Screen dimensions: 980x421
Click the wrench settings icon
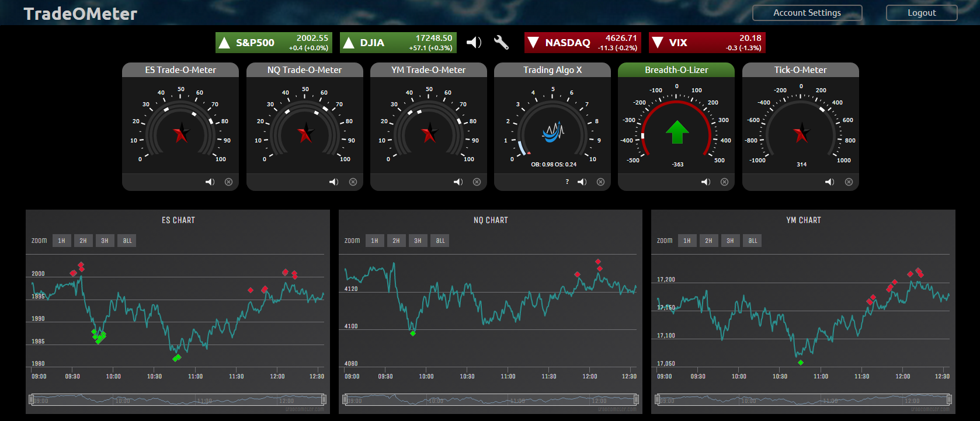[501, 42]
